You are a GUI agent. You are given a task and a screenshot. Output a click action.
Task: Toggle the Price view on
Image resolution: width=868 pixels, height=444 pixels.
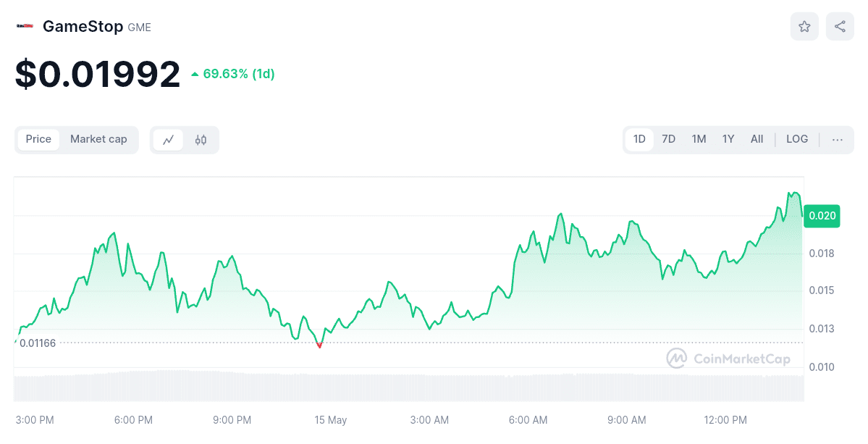tap(38, 139)
